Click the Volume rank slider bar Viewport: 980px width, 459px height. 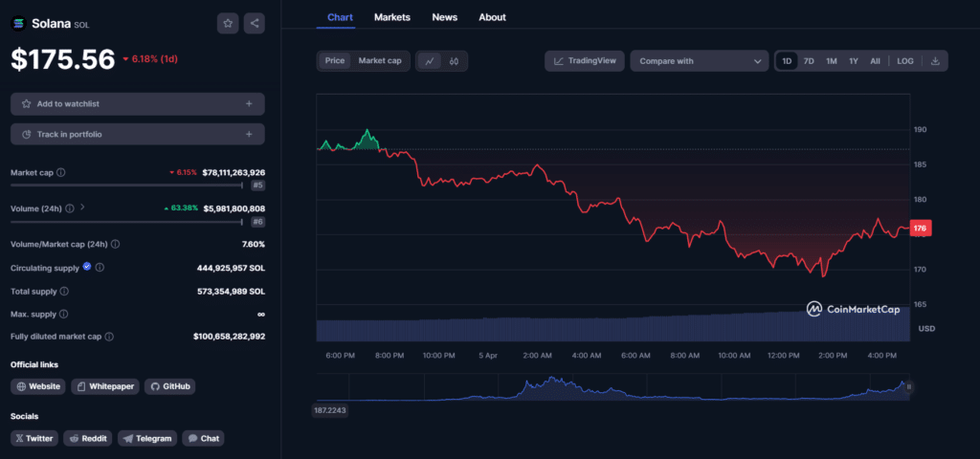[127, 222]
